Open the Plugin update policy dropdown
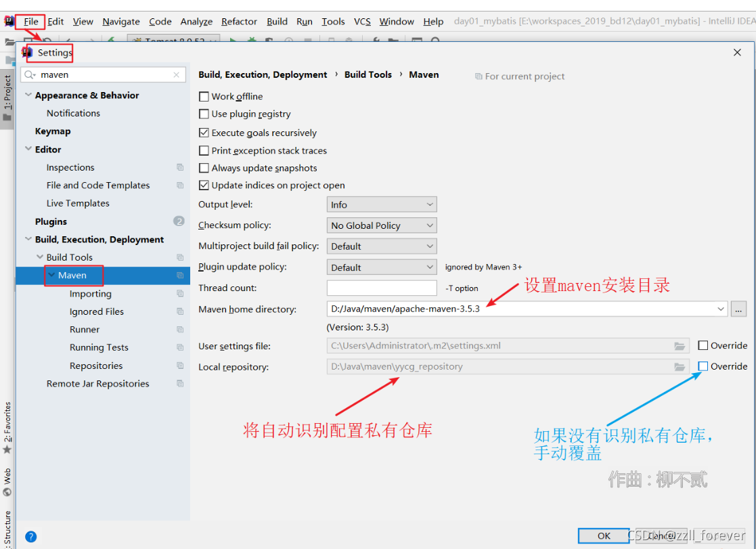Image resolution: width=756 pixels, height=549 pixels. (x=382, y=267)
